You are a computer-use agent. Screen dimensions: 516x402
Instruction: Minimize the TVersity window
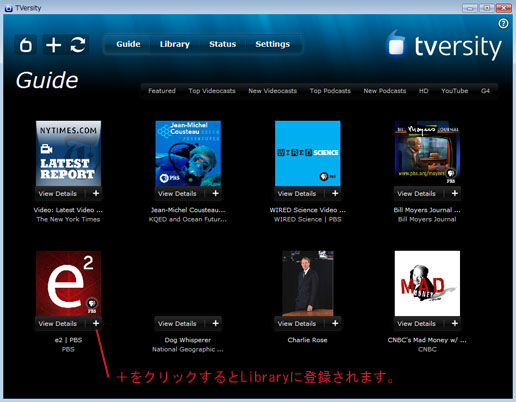click(x=470, y=8)
